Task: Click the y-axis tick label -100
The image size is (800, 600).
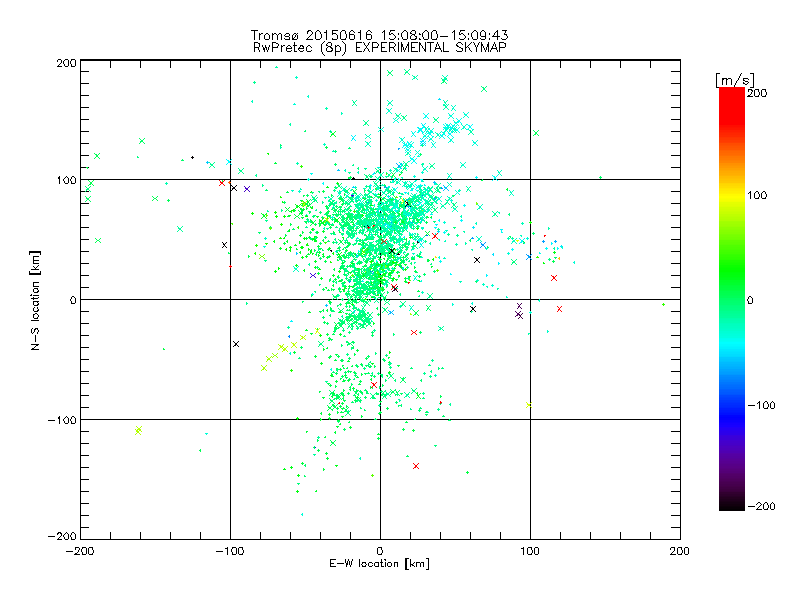Action: 62,420
